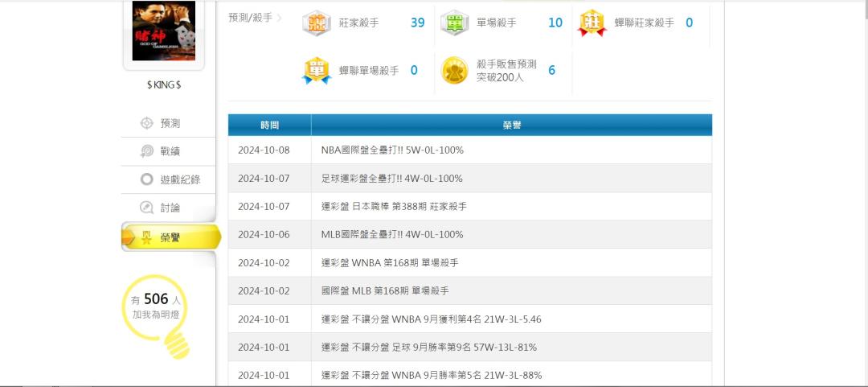Click the NBA國際盤全壘打!! 5W-0L-100% entry

click(x=392, y=150)
